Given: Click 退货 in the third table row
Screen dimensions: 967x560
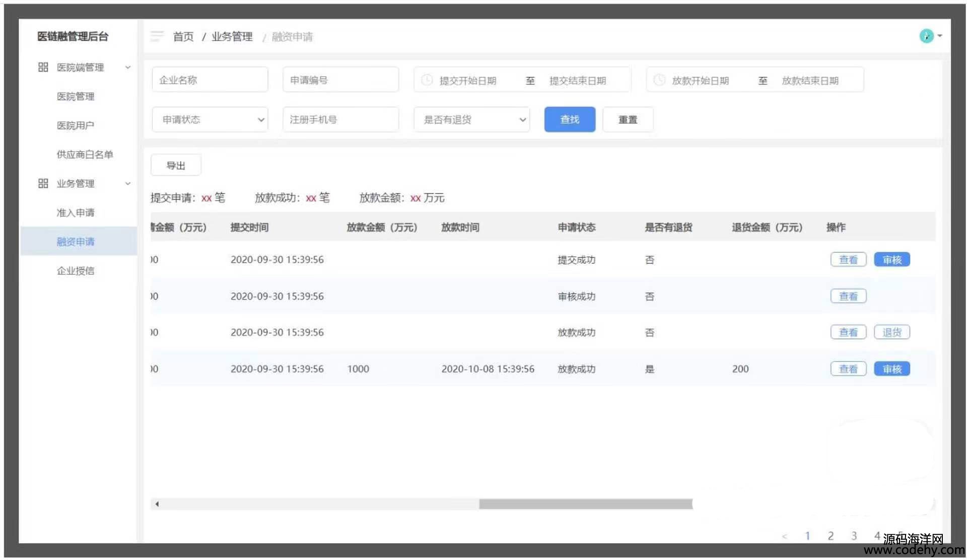Looking at the screenshot, I should pyautogui.click(x=892, y=332).
